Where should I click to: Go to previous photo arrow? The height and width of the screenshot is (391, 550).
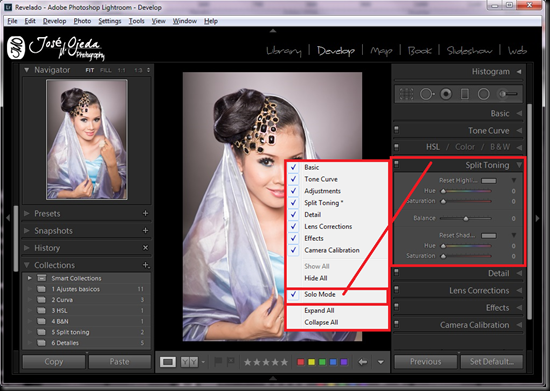pos(363,362)
